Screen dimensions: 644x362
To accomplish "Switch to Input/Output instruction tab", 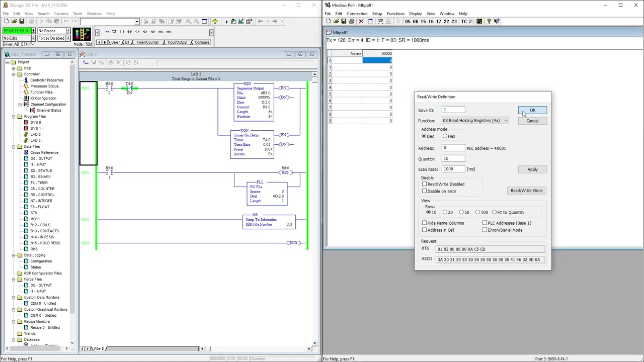I will pos(177,42).
